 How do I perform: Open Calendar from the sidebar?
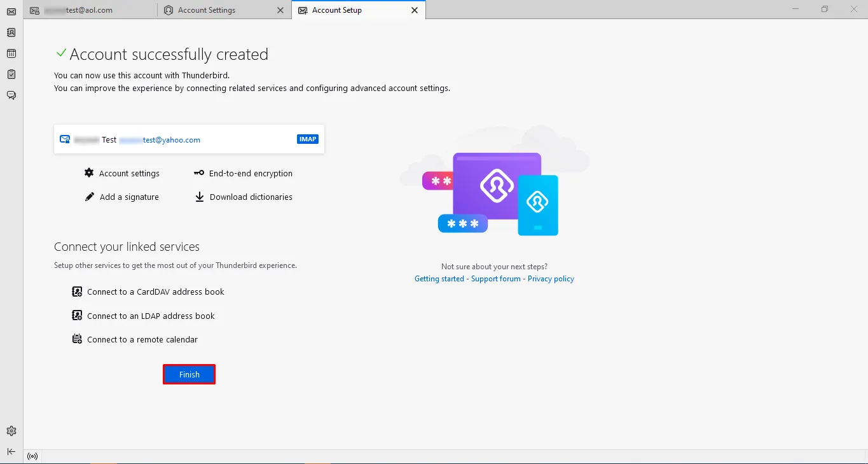click(x=11, y=53)
